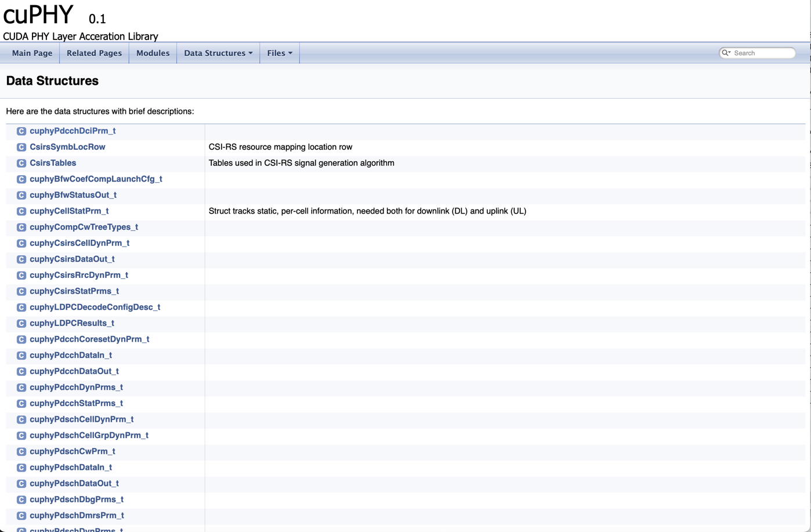Open the Files dropdown menu
The height and width of the screenshot is (532, 811).
[x=279, y=53]
